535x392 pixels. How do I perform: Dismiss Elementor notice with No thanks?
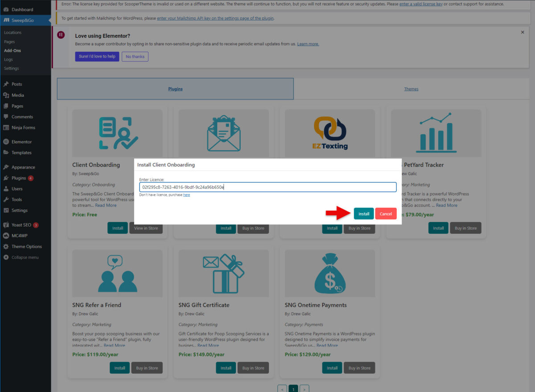pos(135,57)
